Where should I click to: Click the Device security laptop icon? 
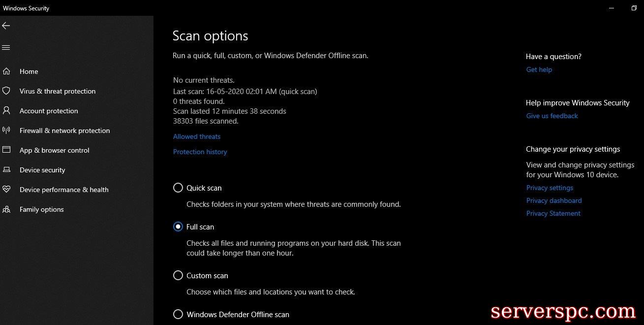pyautogui.click(x=6, y=170)
